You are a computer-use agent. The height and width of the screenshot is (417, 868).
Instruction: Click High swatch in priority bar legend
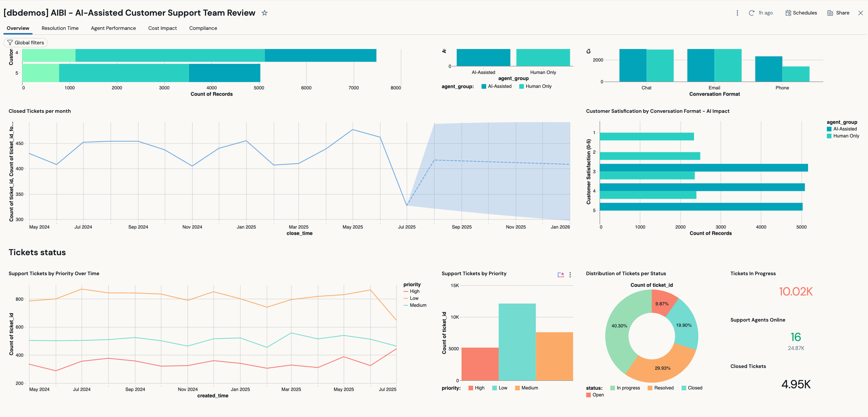[x=471, y=388]
